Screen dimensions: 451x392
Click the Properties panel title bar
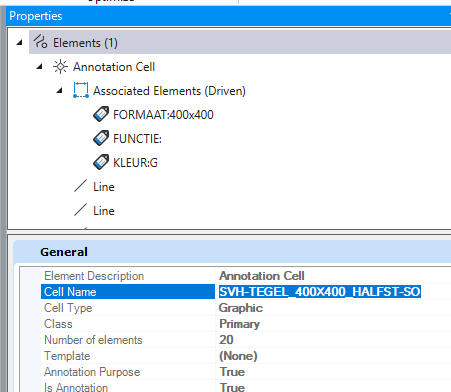229,16
